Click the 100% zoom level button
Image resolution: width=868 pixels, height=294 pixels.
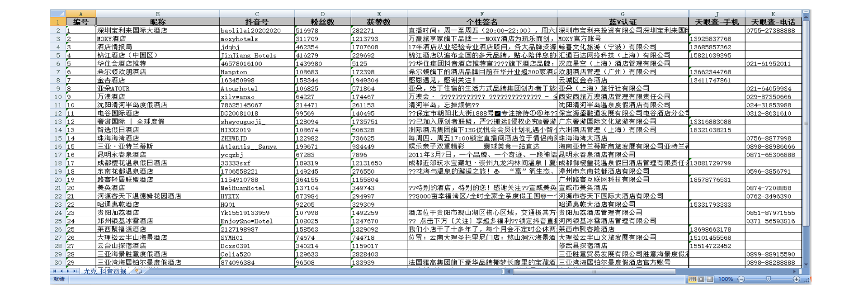[726, 279]
